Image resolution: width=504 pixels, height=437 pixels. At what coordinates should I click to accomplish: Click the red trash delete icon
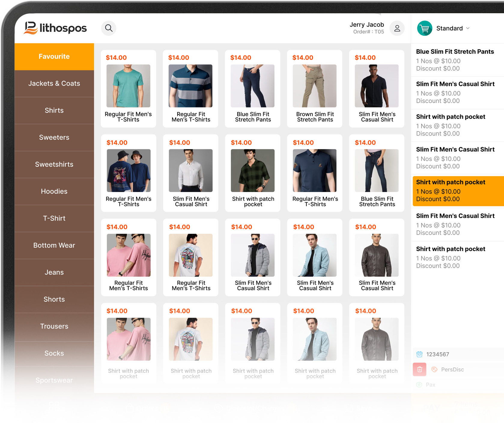[420, 369]
